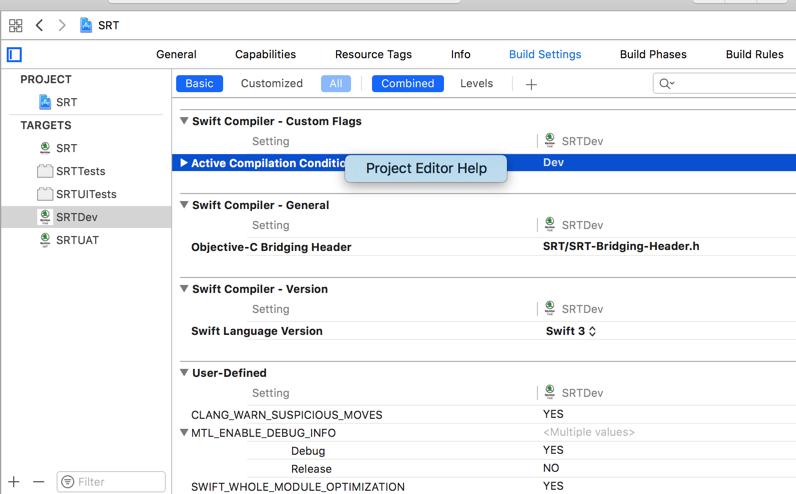Select the SRTDev target in sidebar
The height and width of the screenshot is (494, 796).
pyautogui.click(x=76, y=217)
